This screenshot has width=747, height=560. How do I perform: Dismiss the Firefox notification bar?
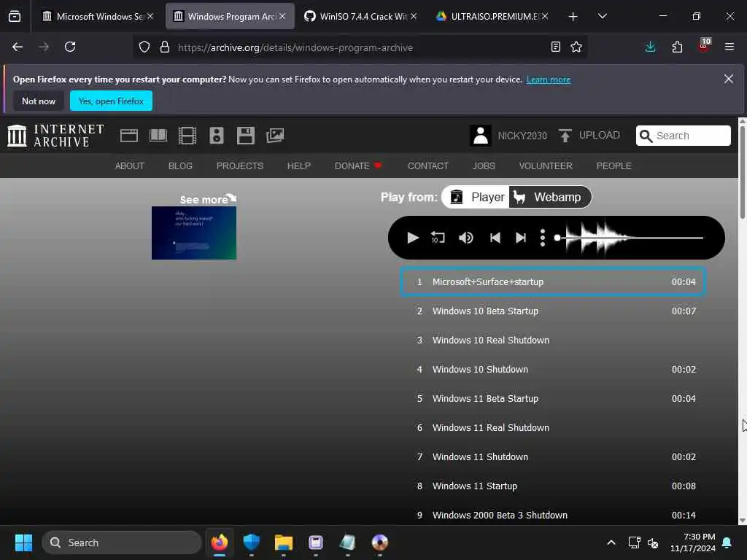coord(729,79)
